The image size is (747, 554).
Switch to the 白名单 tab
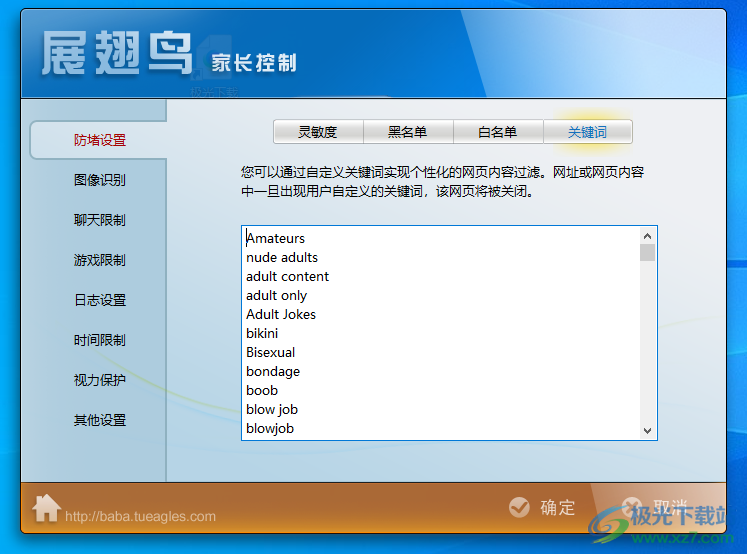click(x=497, y=132)
